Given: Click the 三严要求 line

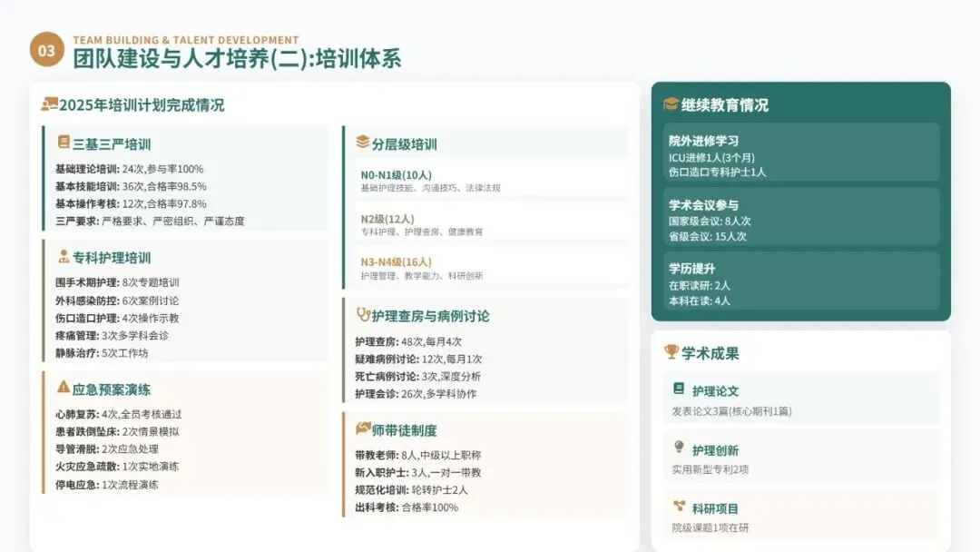Looking at the screenshot, I should [x=150, y=222].
